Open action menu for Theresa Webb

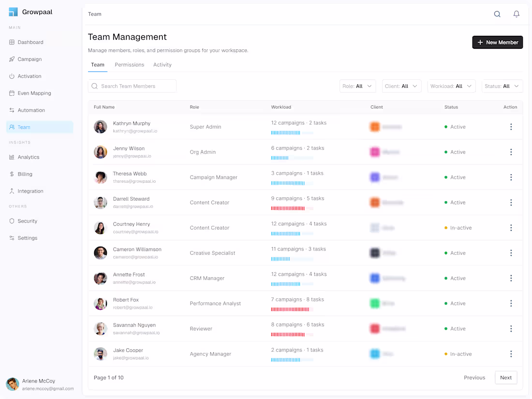pos(511,177)
